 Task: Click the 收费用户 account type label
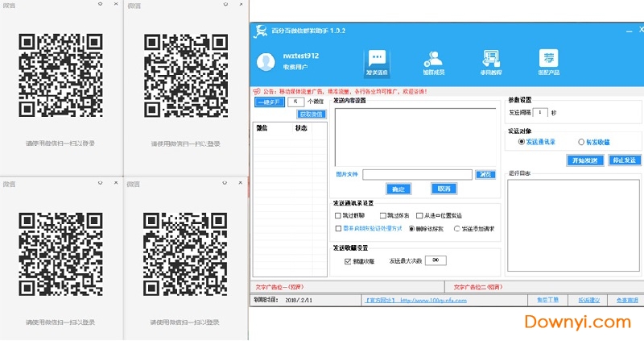point(295,67)
